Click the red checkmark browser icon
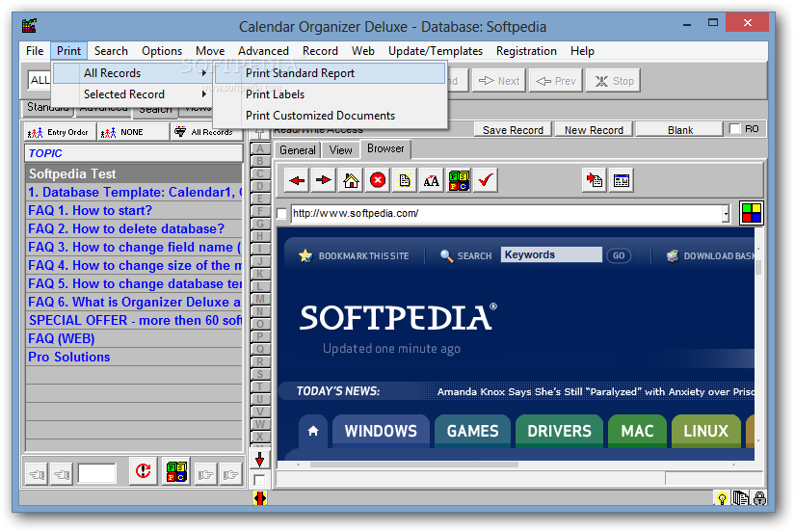795x532 pixels. 486,180
